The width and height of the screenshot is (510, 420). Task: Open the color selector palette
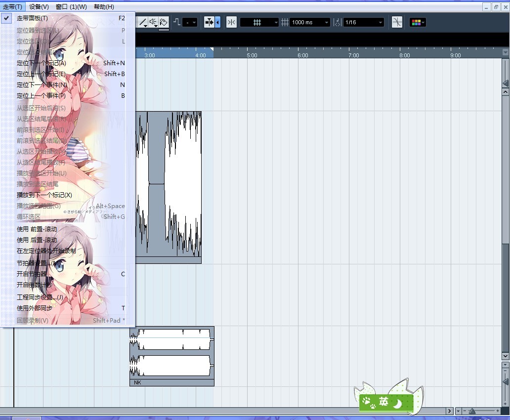click(x=418, y=22)
